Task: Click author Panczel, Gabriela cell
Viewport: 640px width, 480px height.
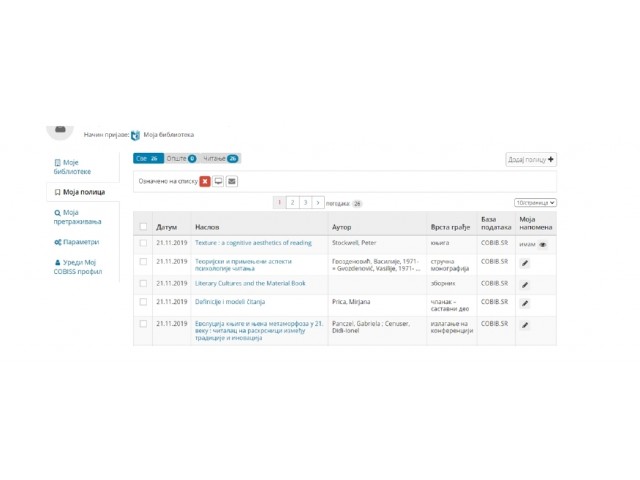Action: coord(371,327)
